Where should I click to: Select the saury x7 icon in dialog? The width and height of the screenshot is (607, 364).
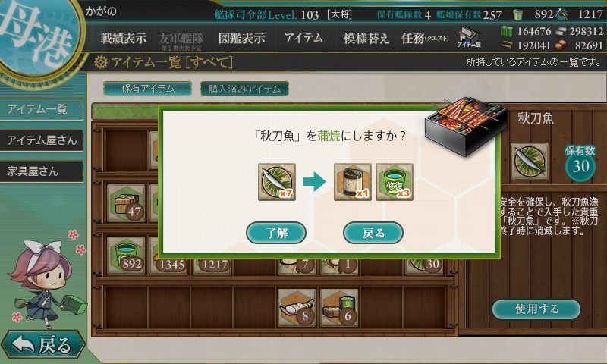[277, 182]
